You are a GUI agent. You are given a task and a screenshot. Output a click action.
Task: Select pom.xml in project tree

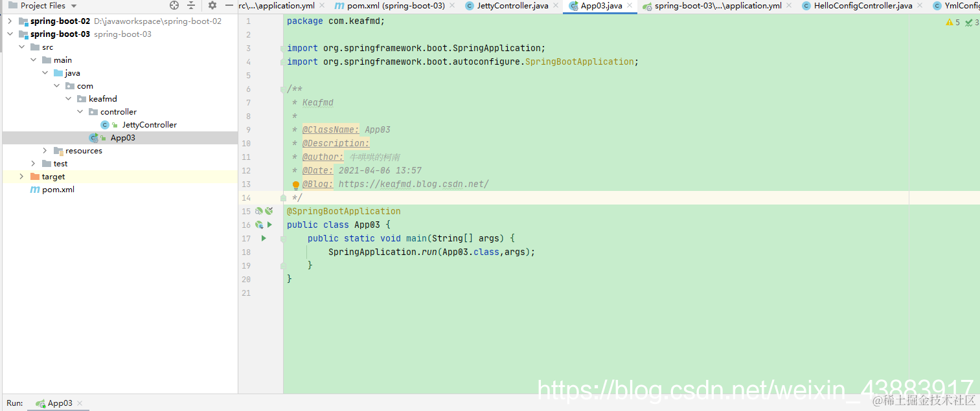58,190
